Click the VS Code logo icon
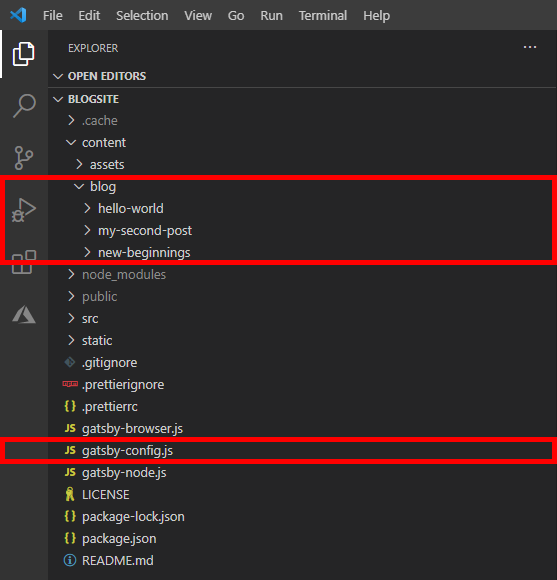This screenshot has height=580, width=557. pos(18,15)
